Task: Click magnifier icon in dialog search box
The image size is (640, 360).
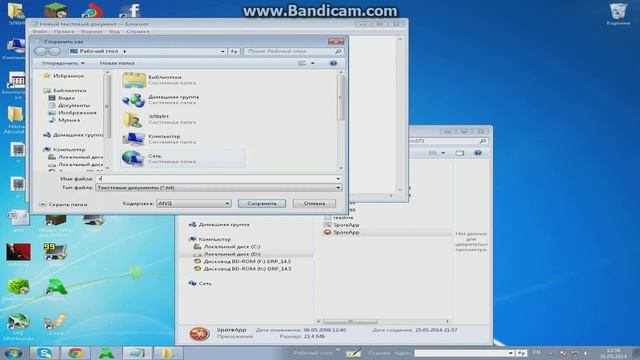Action: coord(338,51)
